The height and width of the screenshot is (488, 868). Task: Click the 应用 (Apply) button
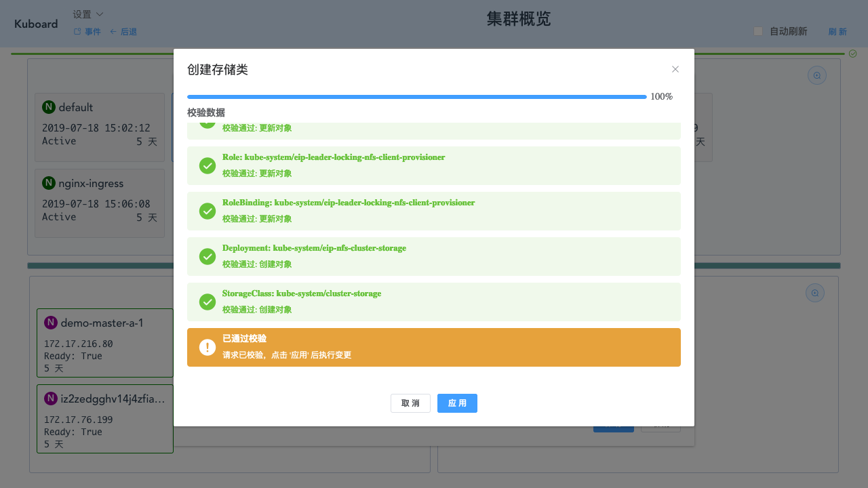(x=457, y=403)
